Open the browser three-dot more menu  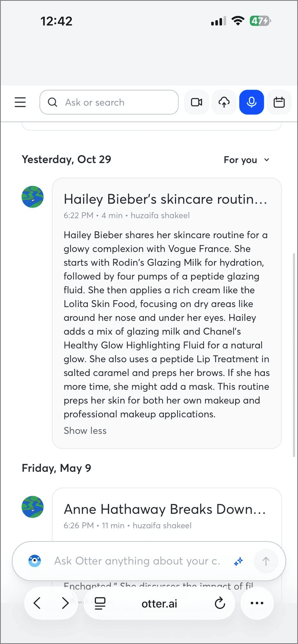[257, 603]
